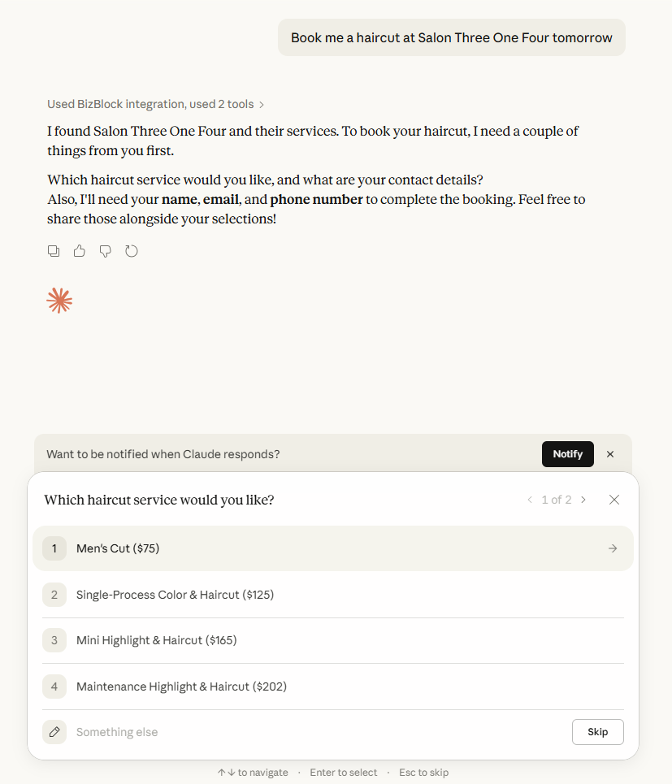Close the haircut service question panel

click(x=614, y=500)
